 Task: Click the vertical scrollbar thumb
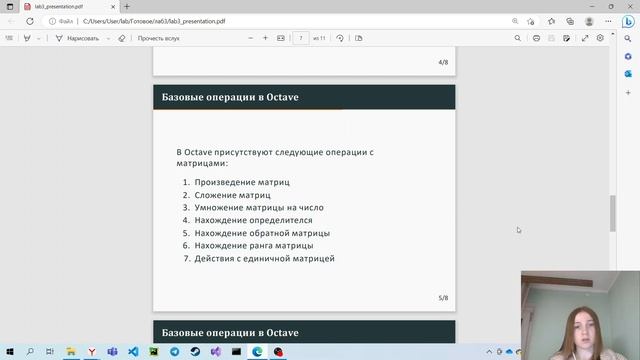click(613, 213)
